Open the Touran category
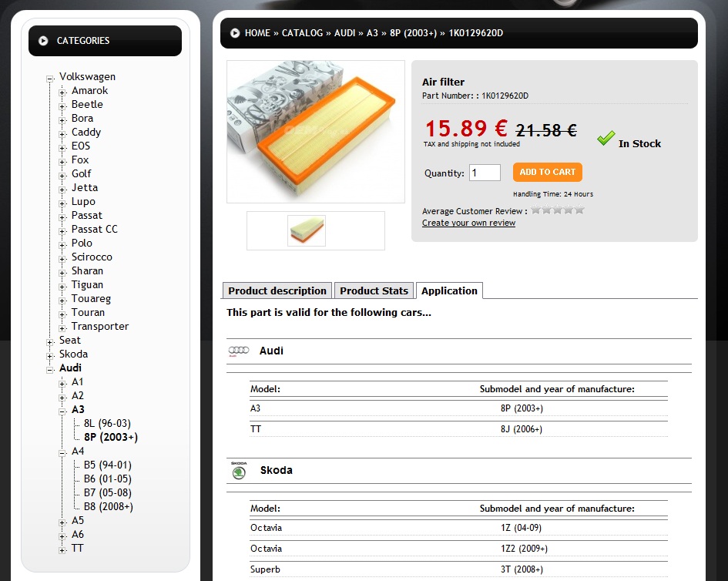728x581 pixels. pyautogui.click(x=89, y=313)
